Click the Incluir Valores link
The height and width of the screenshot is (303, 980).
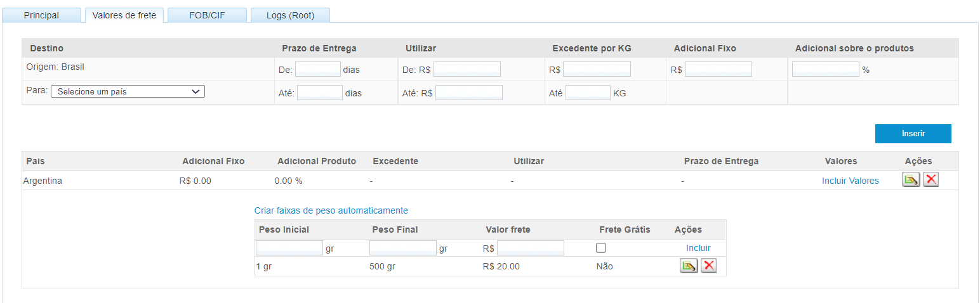pyautogui.click(x=850, y=181)
